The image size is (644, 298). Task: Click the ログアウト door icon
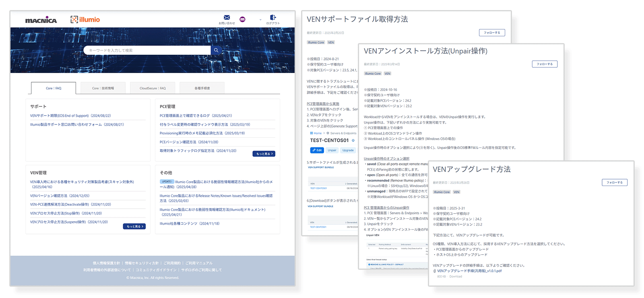pos(273,17)
